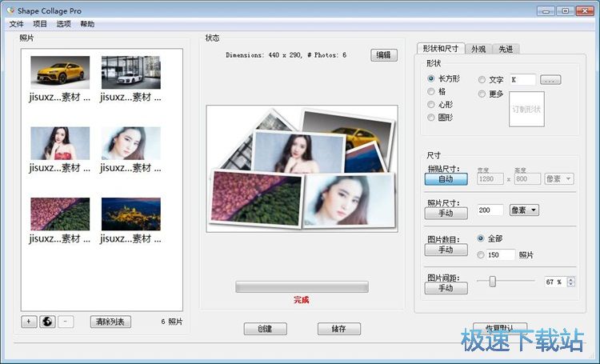
Task: Select the 文字 text shape radio button
Action: [482, 80]
